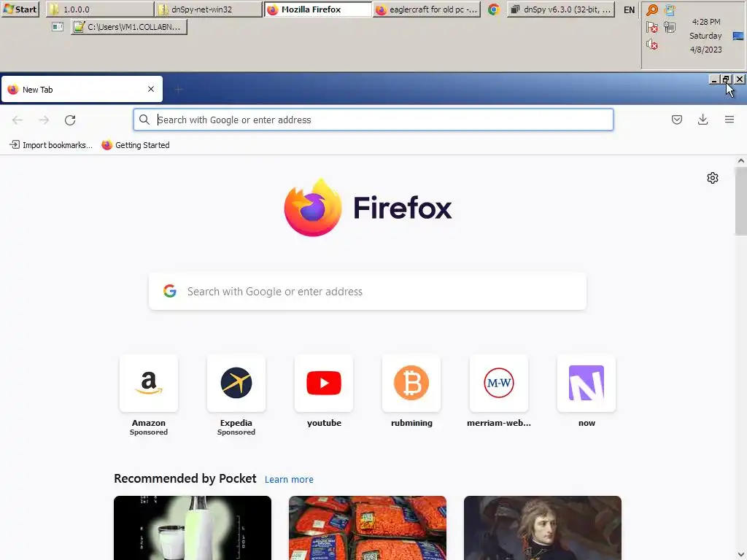Restore down the Firefox window
The width and height of the screenshot is (747, 560).
coord(726,79)
